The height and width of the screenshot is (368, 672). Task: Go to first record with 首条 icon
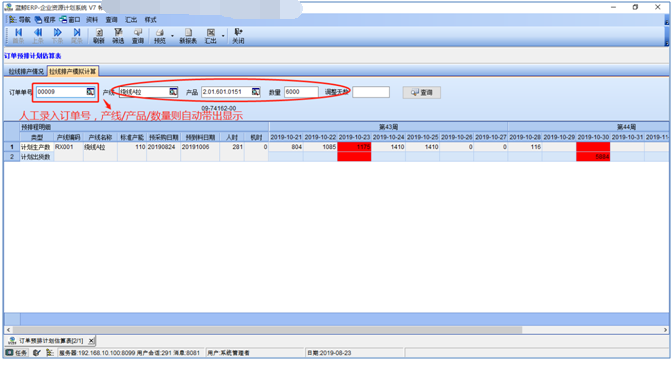18,36
